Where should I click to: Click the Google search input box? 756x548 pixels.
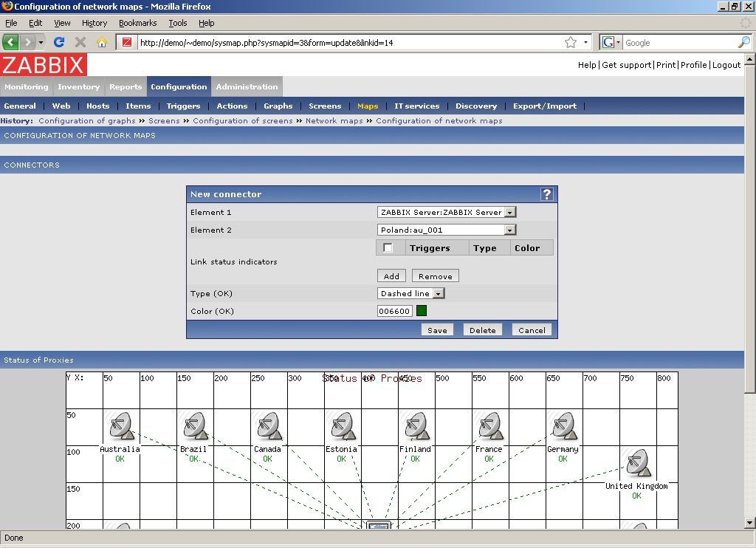pos(680,42)
